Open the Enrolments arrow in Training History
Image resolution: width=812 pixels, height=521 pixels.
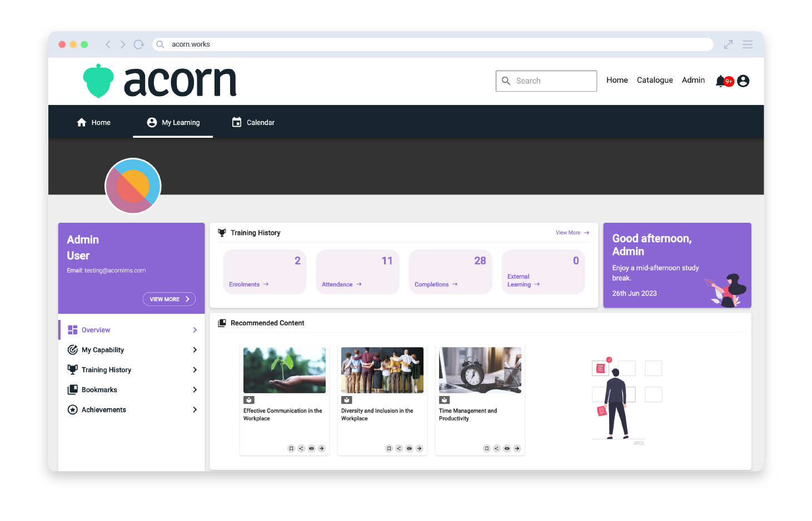point(266,284)
